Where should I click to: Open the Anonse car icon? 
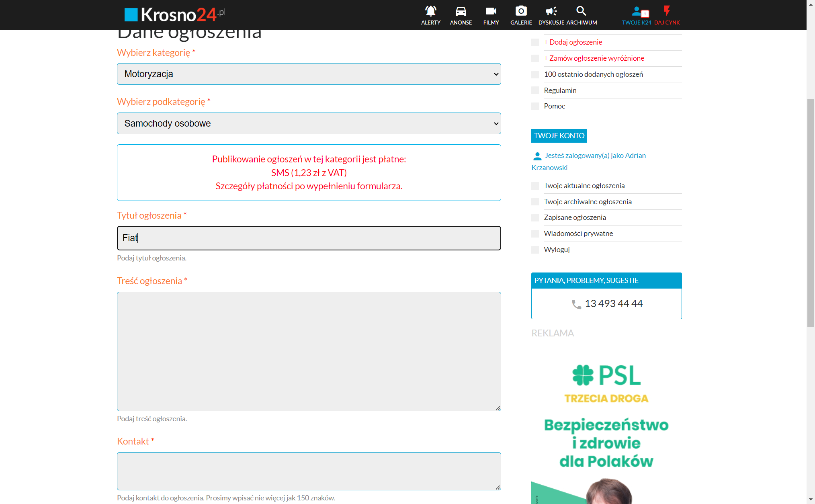coord(461,11)
